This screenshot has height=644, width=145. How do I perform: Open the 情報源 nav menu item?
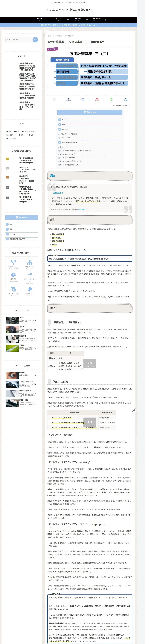(97, 20)
